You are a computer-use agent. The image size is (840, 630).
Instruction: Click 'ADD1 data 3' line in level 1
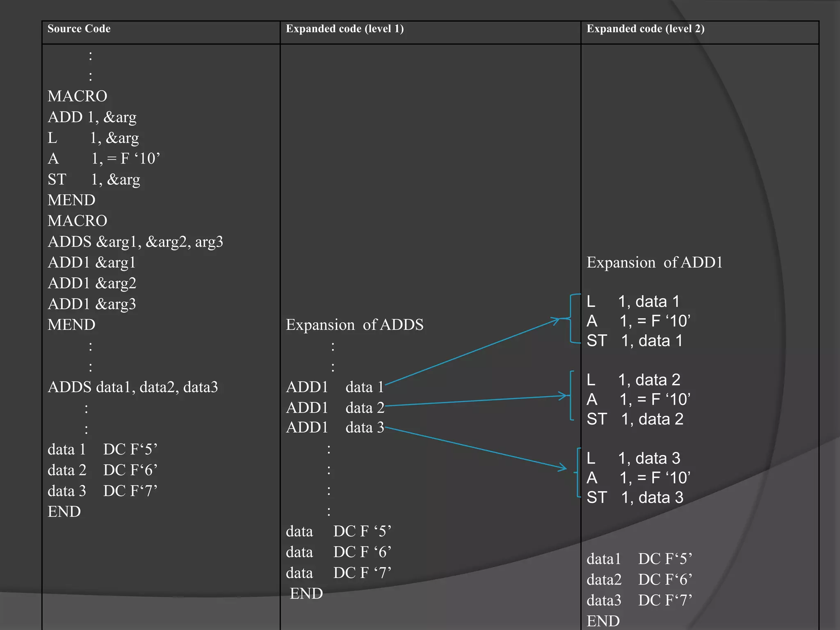335,428
